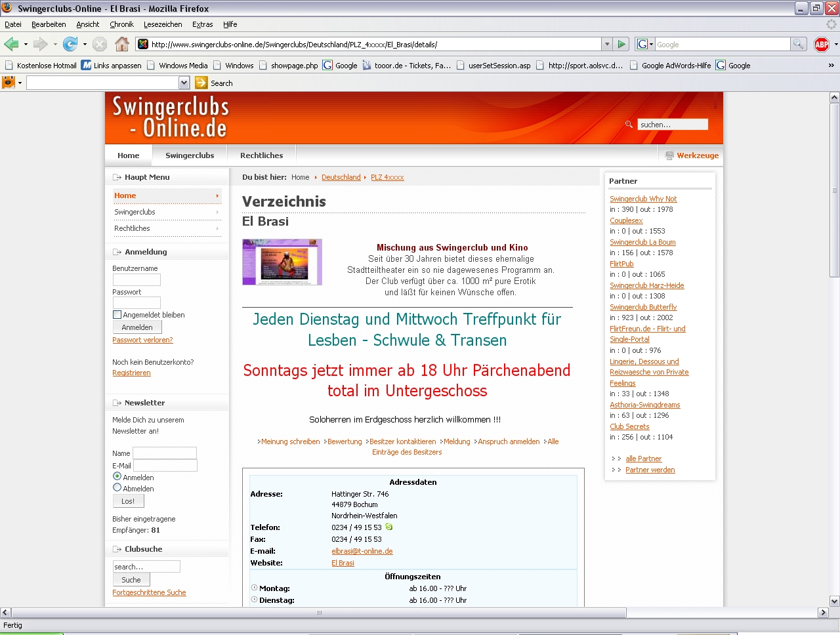Image resolution: width=840 pixels, height=635 pixels.
Task: Open the Fortgeschrittene Suche link
Action: click(149, 592)
